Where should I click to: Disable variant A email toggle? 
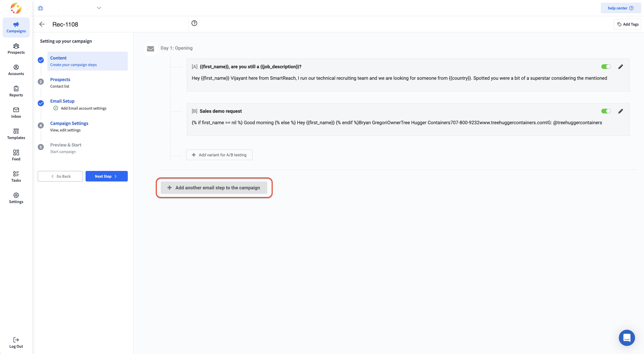point(606,67)
